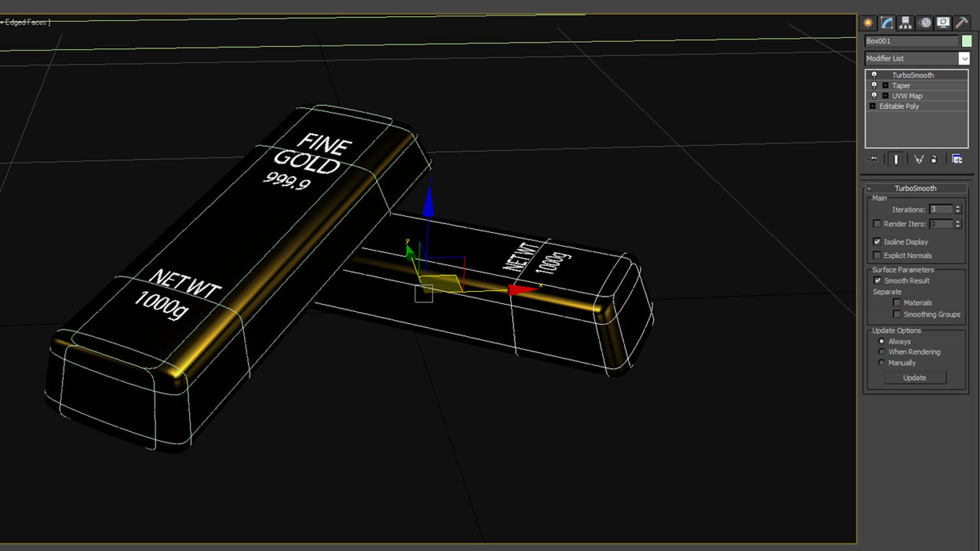Toggle the Taper modifier lightbulb

coord(874,85)
